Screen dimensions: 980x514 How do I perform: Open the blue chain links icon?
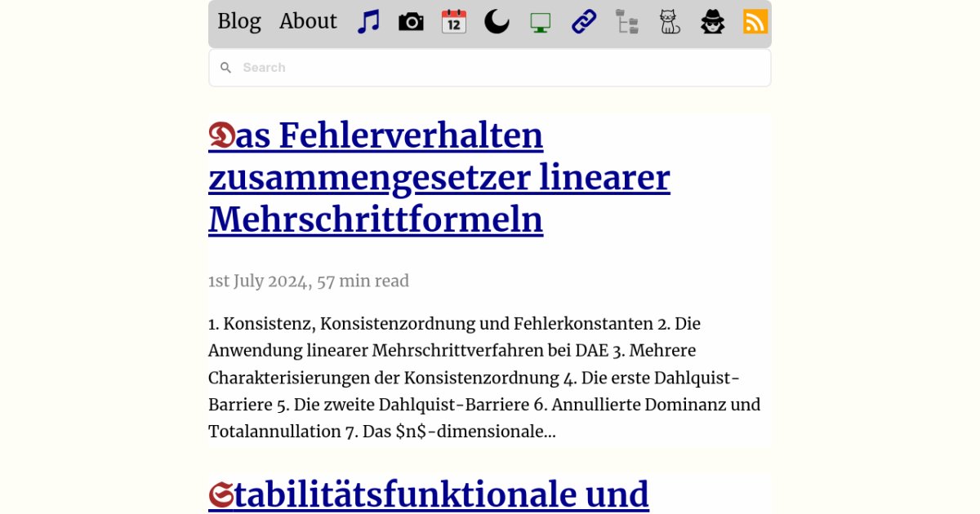pyautogui.click(x=583, y=22)
